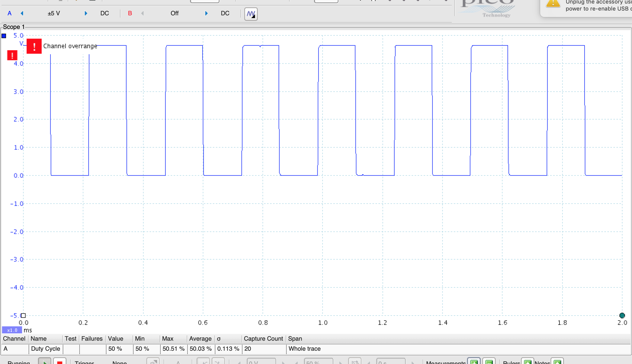Screen dimensions: 632x364
Task: Click the red Stop capture button
Action: (x=59, y=362)
